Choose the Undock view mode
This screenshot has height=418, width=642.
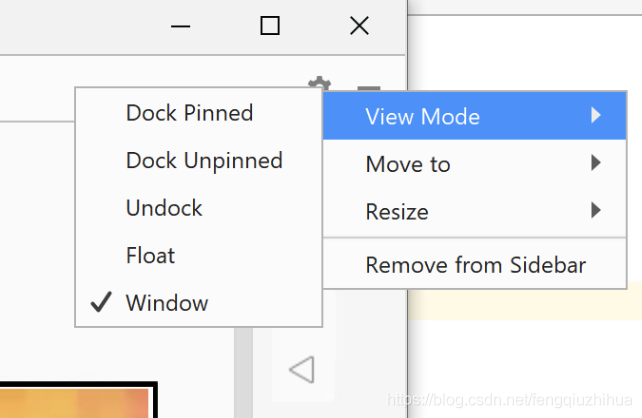pyautogui.click(x=164, y=208)
